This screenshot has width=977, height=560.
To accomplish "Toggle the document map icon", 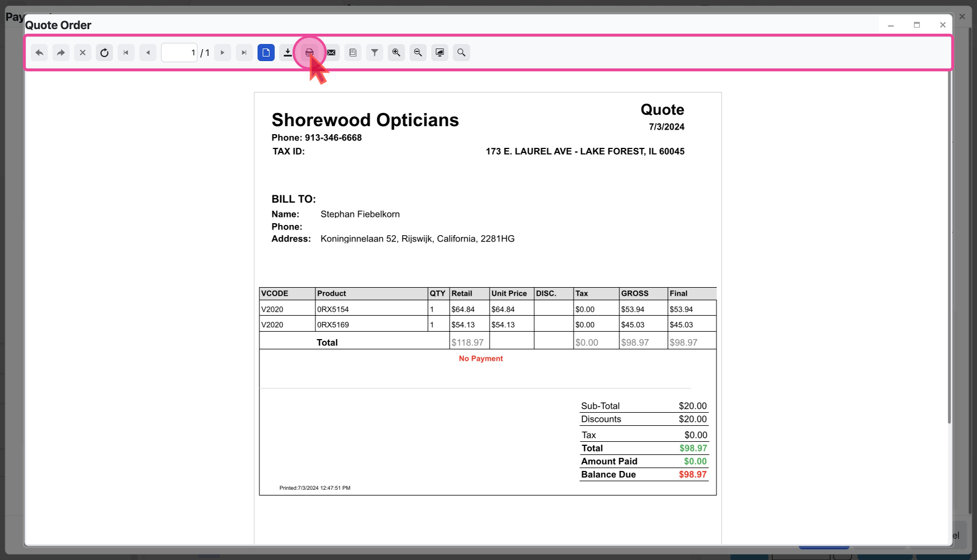I will [353, 53].
